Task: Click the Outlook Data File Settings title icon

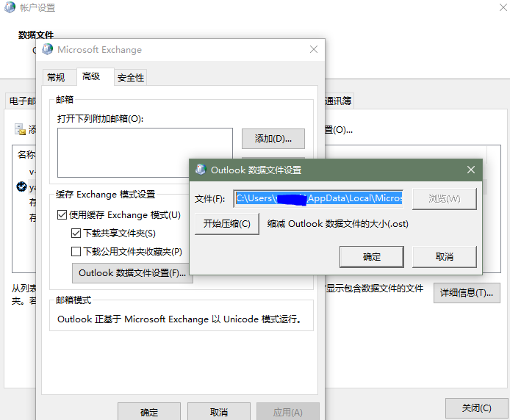Action: [x=201, y=170]
